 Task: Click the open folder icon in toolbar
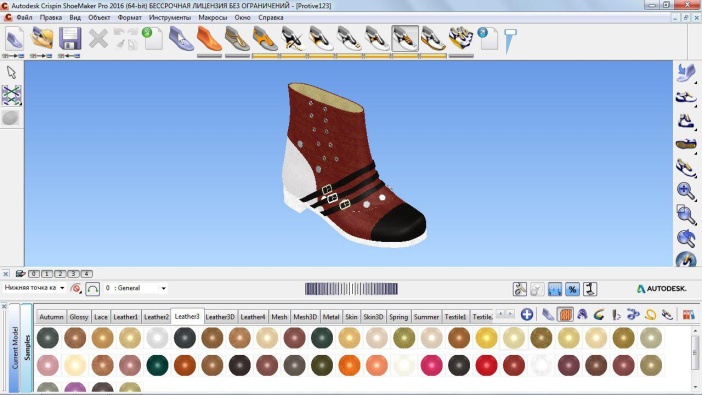(42, 39)
